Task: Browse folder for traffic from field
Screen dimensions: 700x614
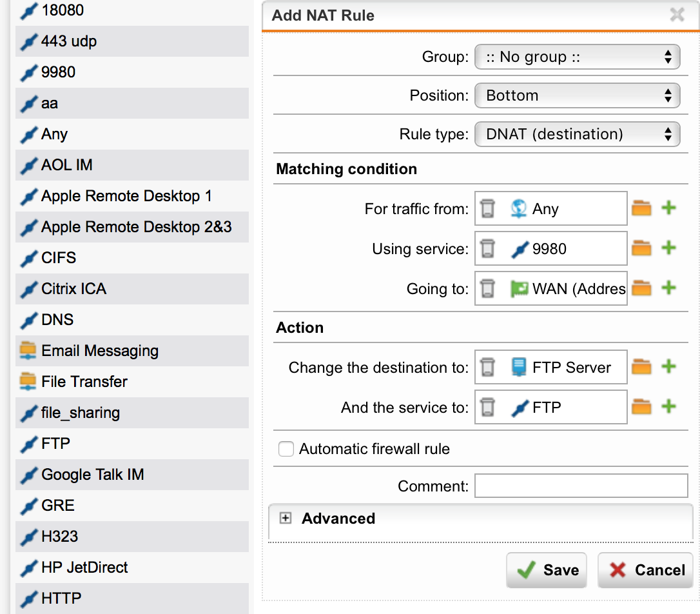Action: [641, 208]
